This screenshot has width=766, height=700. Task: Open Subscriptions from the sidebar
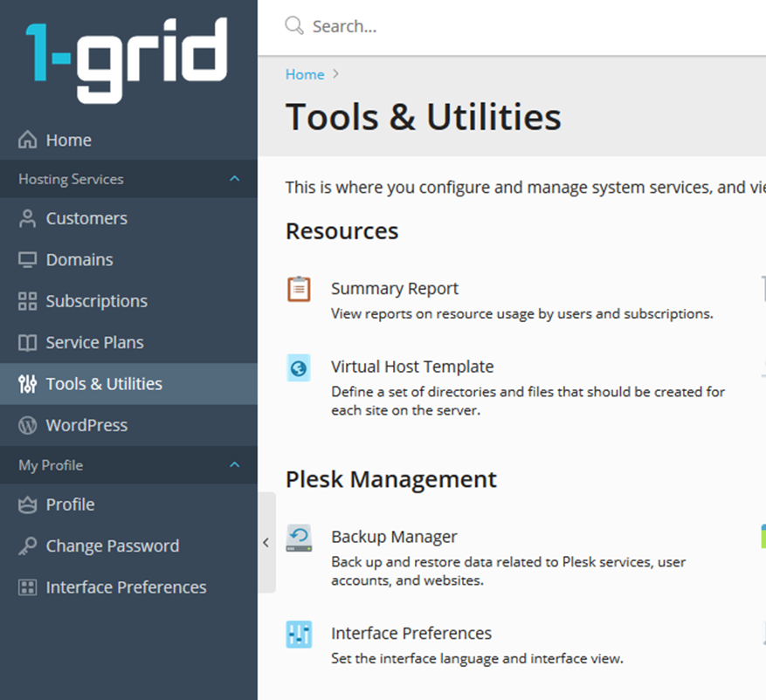[x=128, y=301]
